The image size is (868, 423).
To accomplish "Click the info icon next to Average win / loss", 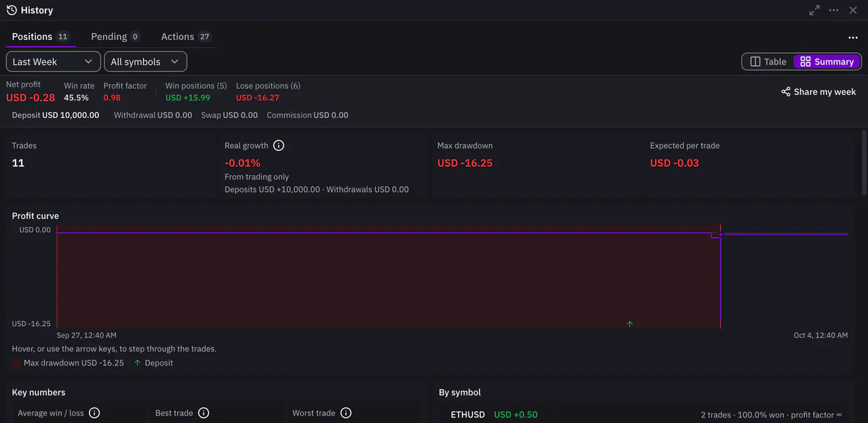I will (95, 413).
